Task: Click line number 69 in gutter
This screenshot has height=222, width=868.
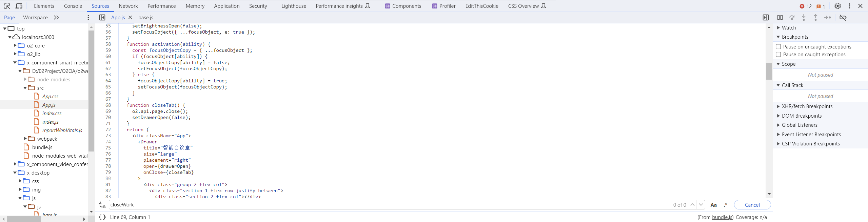Action: (x=108, y=111)
